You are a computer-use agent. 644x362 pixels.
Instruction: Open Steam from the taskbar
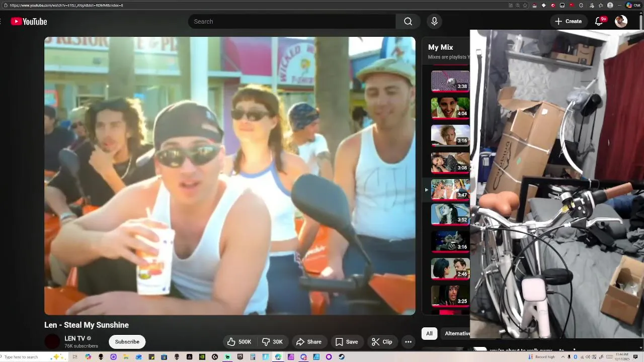click(342, 357)
